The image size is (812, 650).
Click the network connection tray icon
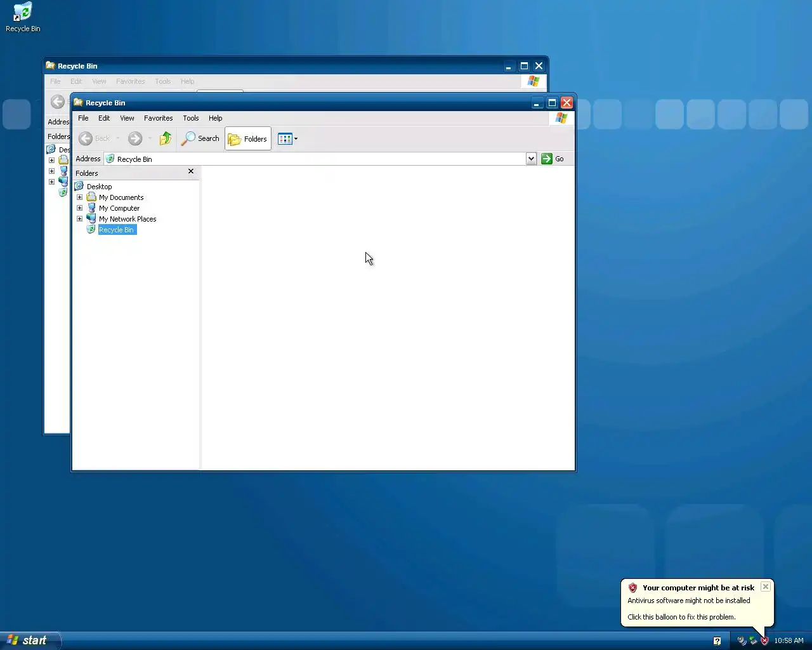[x=753, y=640]
